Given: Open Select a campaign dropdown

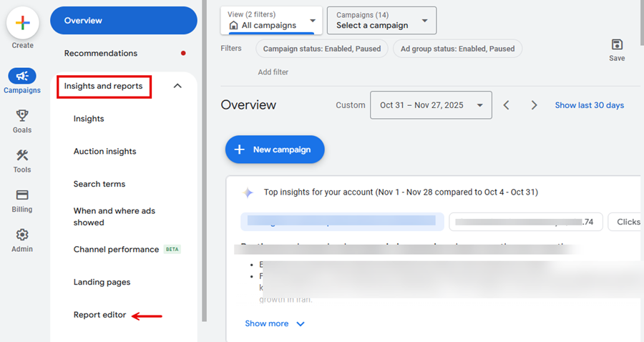Looking at the screenshot, I should coord(381,21).
